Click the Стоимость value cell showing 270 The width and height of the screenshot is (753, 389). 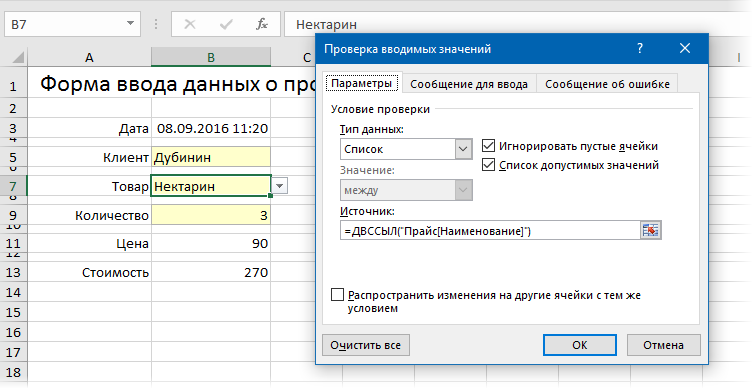point(211,272)
